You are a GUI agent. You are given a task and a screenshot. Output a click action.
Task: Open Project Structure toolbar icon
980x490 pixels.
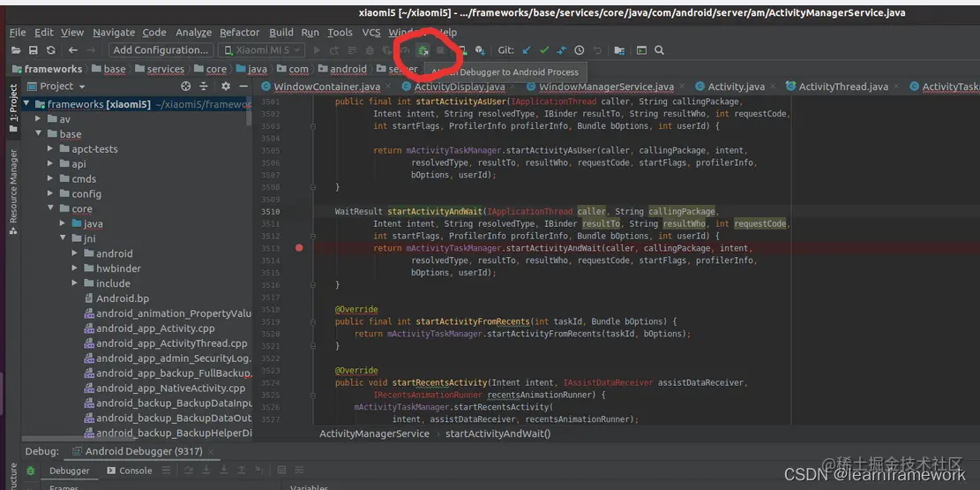(x=618, y=50)
